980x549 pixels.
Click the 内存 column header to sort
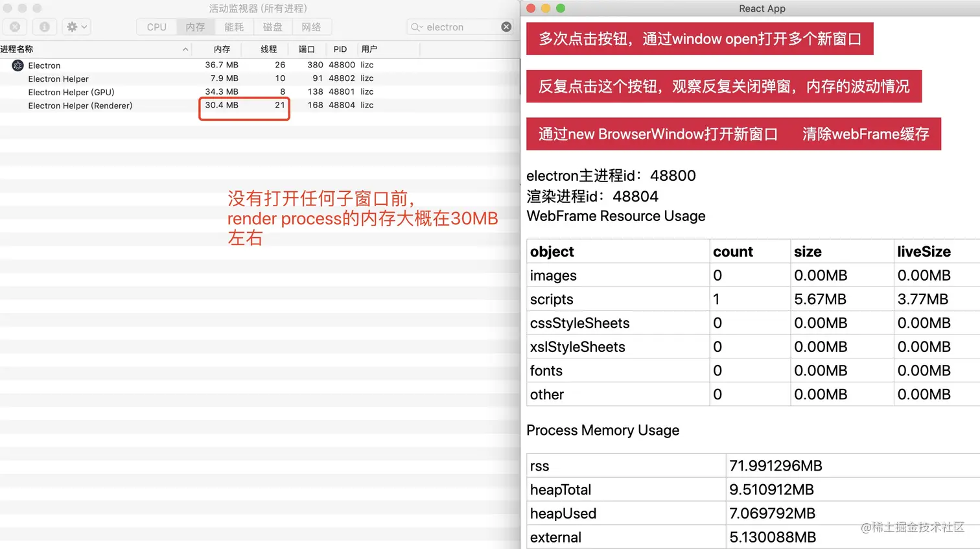tap(222, 49)
